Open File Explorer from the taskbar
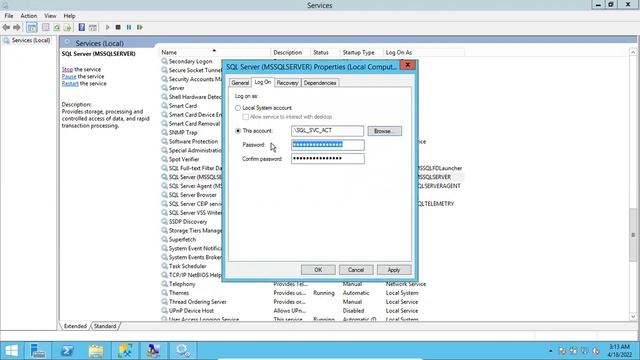Screen dimensions: 640x360 pos(96,351)
